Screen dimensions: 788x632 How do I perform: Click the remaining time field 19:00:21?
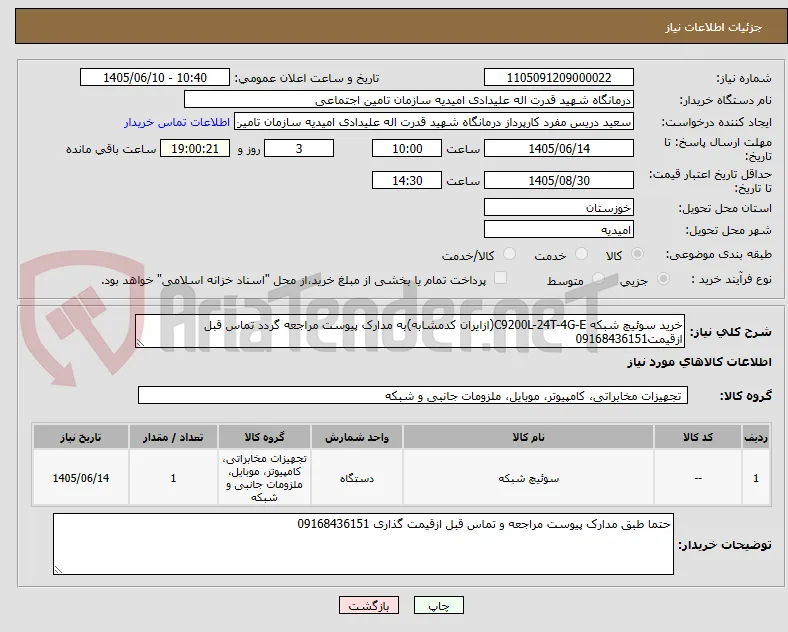pyautogui.click(x=195, y=149)
